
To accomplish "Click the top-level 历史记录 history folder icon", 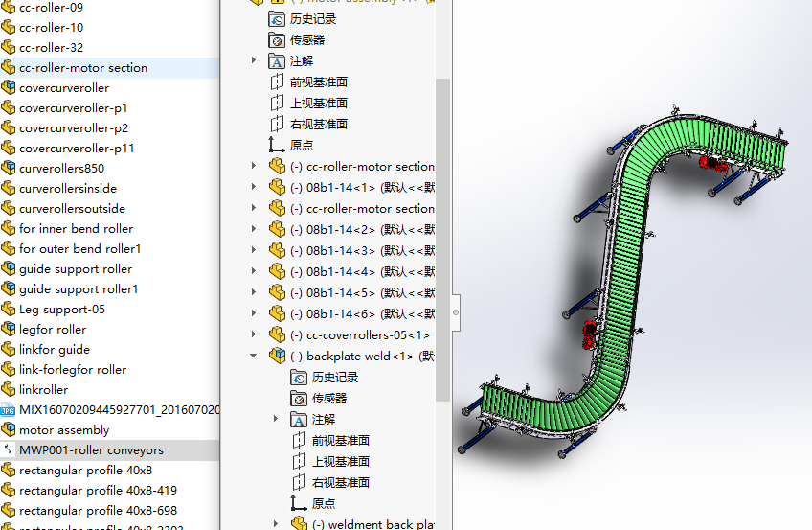I will [x=277, y=19].
